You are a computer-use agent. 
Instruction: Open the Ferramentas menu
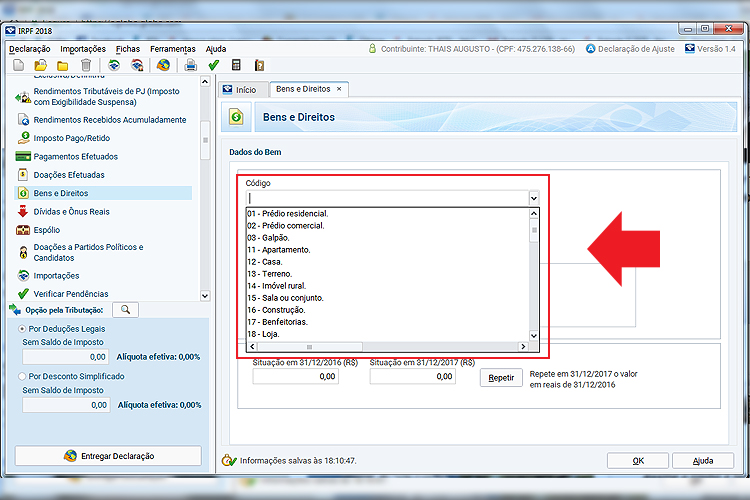click(x=173, y=49)
